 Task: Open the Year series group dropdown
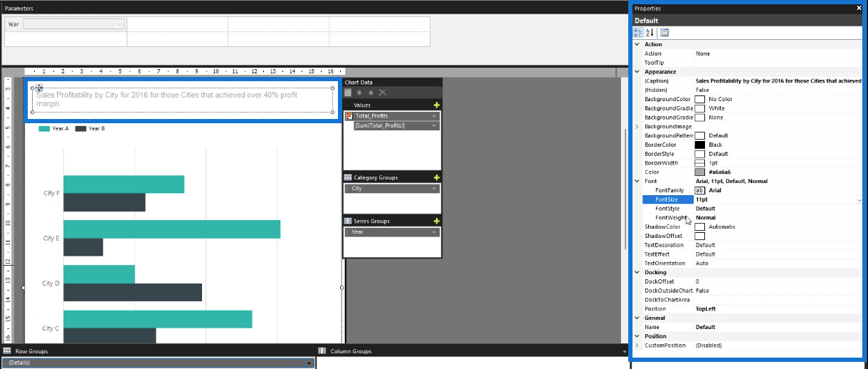(x=434, y=232)
